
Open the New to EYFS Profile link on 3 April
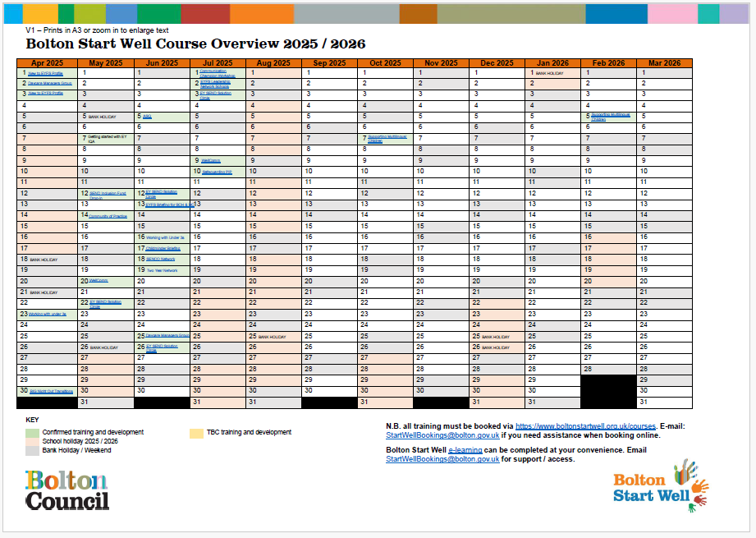45,93
